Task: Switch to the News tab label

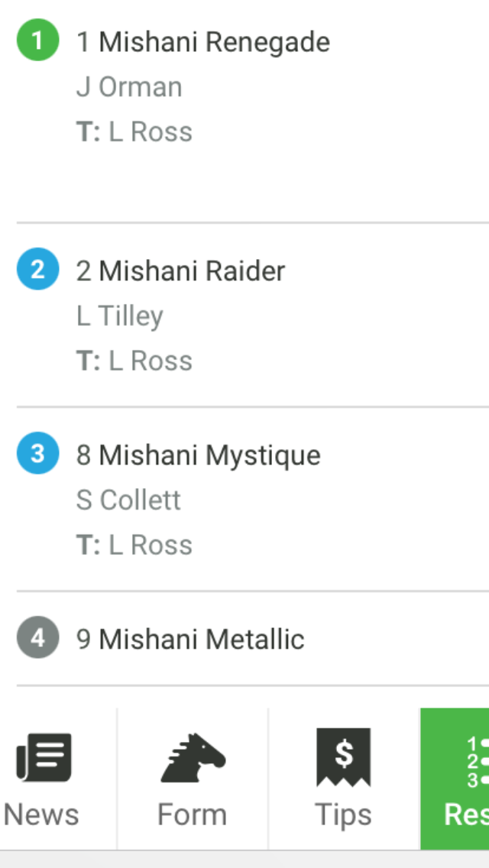Action: tap(41, 815)
